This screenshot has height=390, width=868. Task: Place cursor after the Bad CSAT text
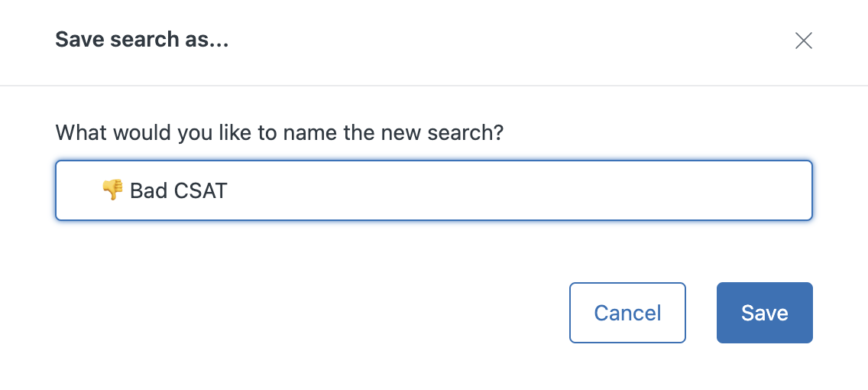pos(228,190)
